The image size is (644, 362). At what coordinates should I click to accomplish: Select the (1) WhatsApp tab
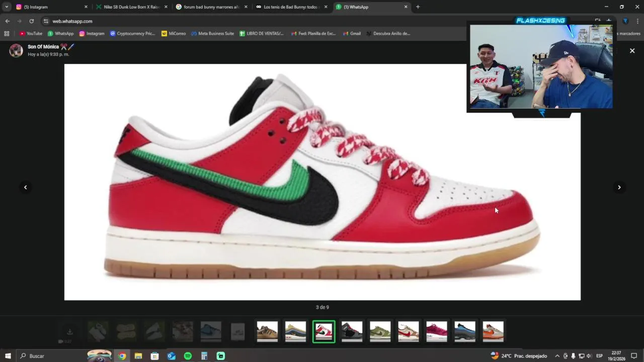pos(371,7)
